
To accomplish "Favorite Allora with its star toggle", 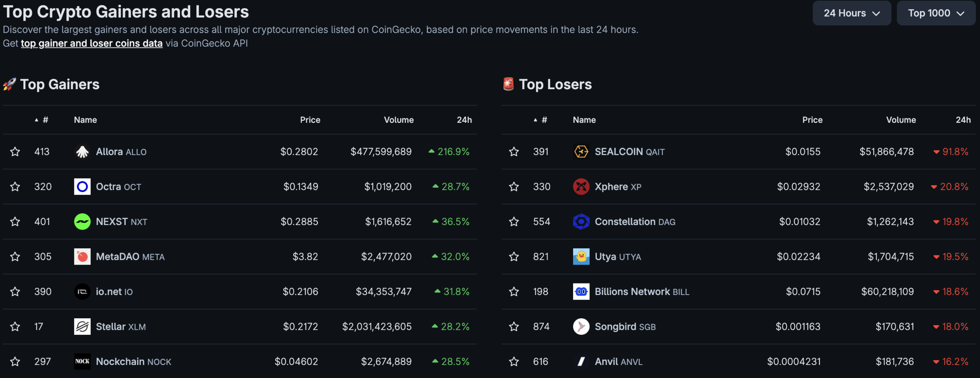I will point(15,152).
